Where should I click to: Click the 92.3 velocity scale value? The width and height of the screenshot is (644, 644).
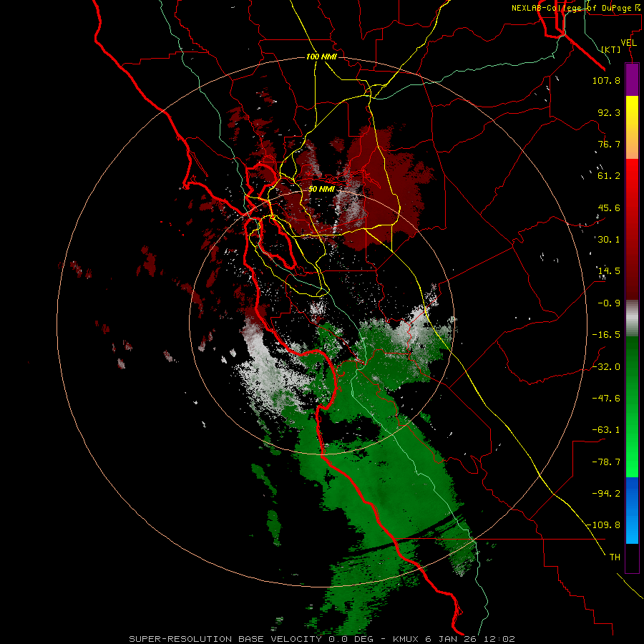coord(609,112)
